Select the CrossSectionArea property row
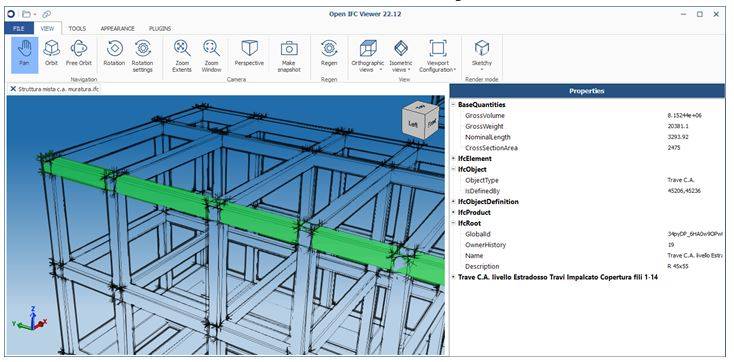This screenshot has width=734, height=362. point(587,148)
